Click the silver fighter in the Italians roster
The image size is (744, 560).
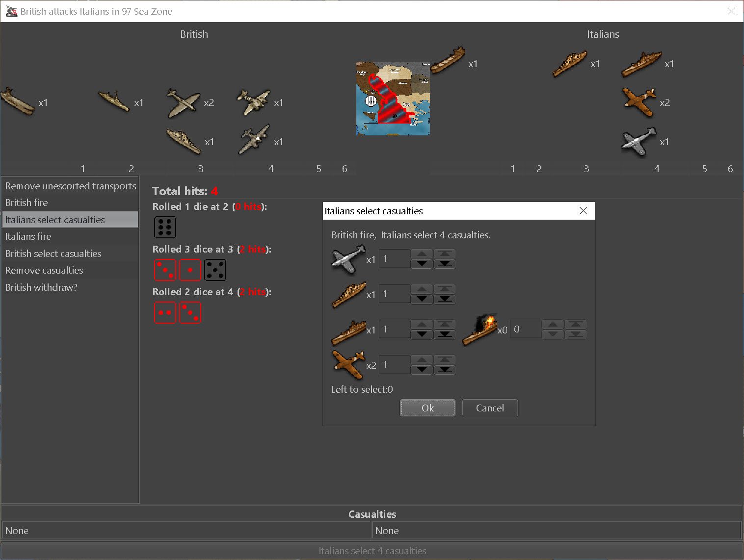(638, 142)
